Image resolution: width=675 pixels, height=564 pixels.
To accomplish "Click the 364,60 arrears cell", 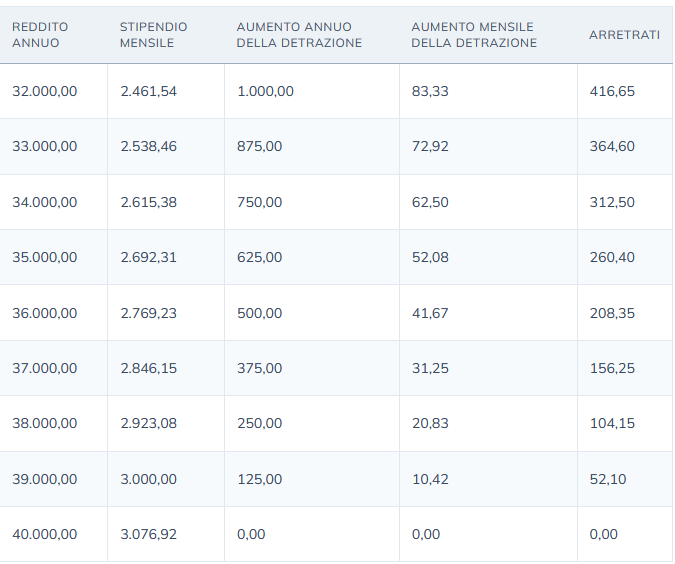I will click(x=612, y=146).
